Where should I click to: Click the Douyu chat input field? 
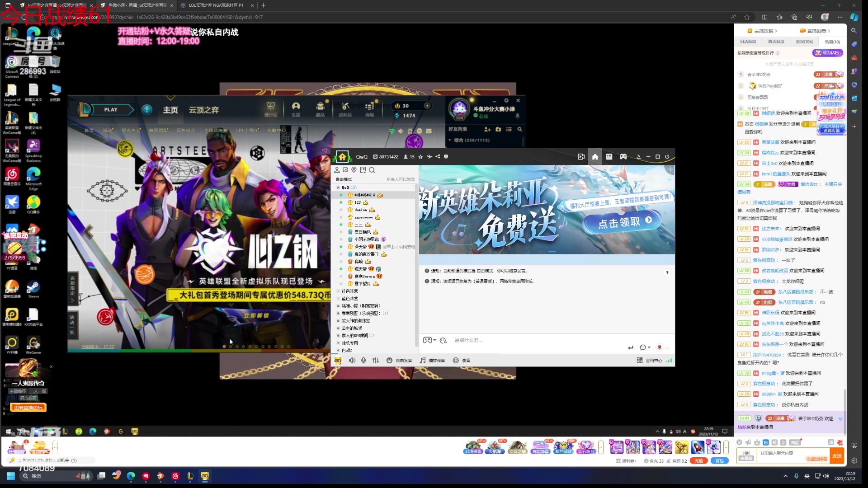click(792, 455)
